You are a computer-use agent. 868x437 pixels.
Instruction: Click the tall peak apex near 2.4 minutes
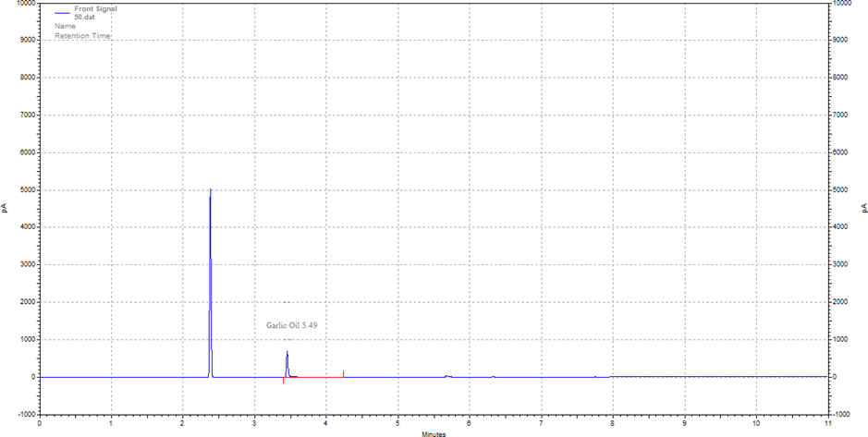[x=210, y=190]
